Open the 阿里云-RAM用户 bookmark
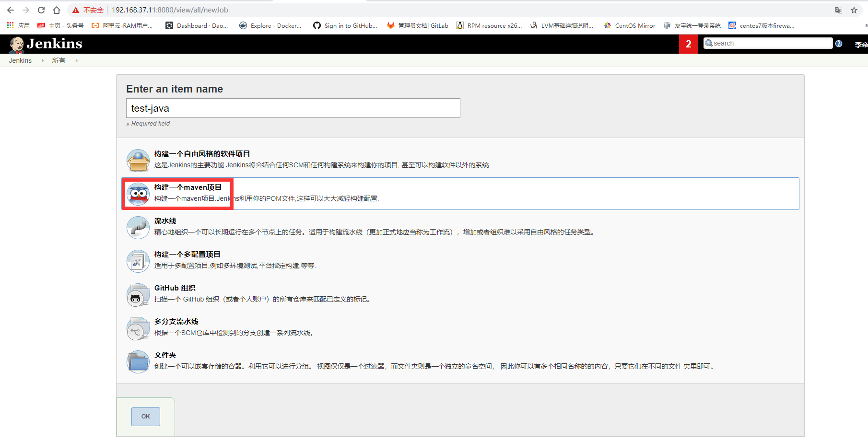Viewport: 868px width, 441px height. 122,25
